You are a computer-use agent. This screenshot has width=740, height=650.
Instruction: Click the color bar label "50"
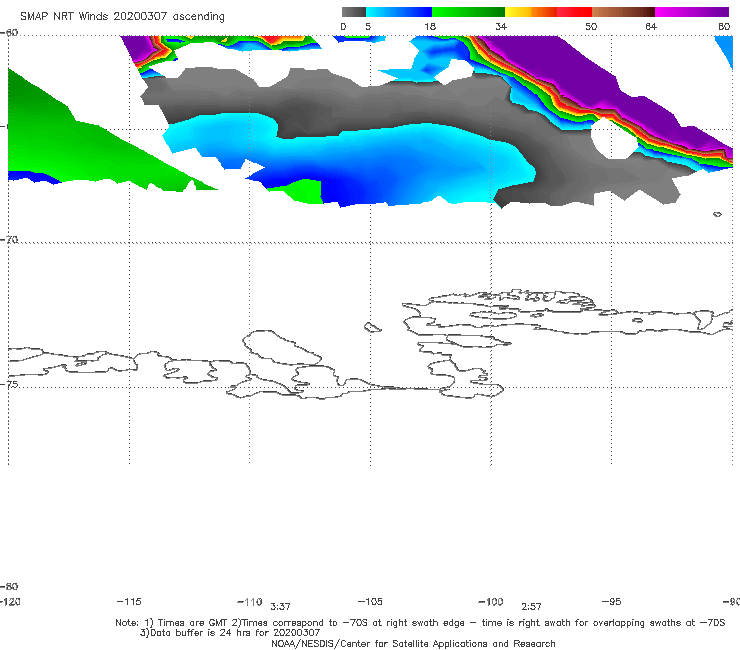point(591,26)
